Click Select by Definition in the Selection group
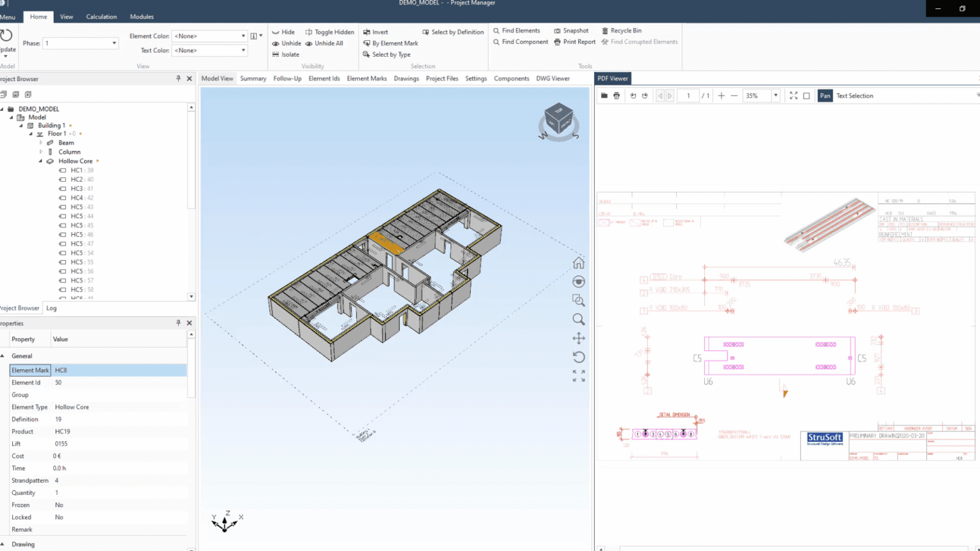The width and height of the screenshot is (980, 551). click(x=453, y=31)
